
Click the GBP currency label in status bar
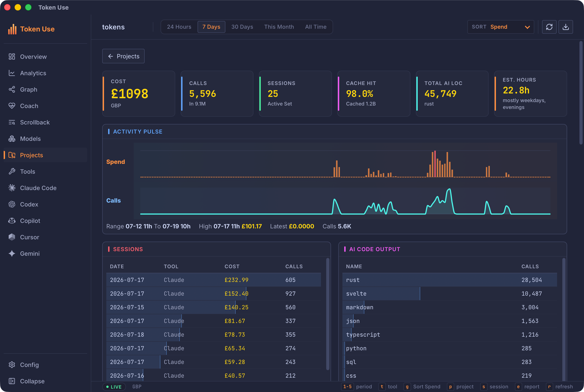point(137,387)
